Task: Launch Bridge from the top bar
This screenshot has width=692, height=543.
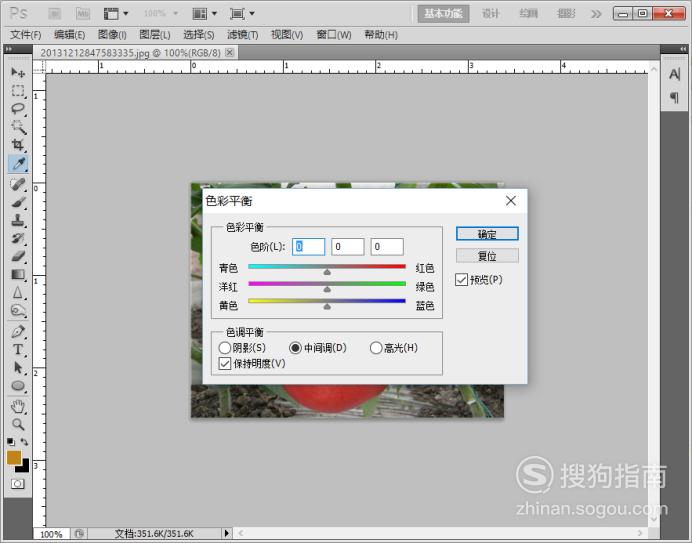Action: [54, 14]
